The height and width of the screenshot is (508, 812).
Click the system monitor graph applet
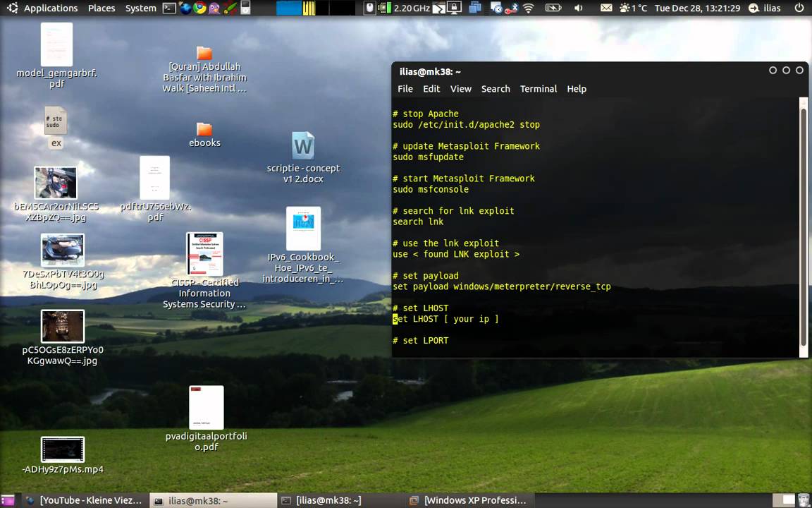tap(315, 8)
